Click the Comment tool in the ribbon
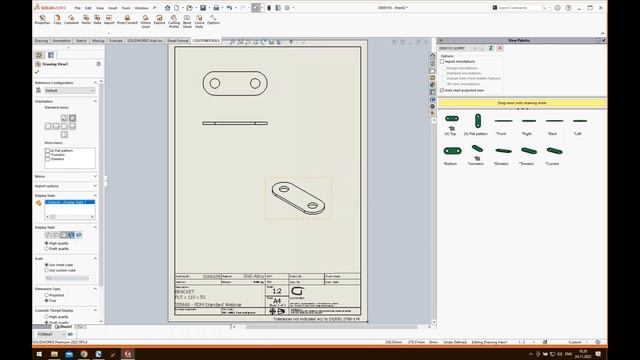Viewport: 640px width, 360px height. pos(71,20)
